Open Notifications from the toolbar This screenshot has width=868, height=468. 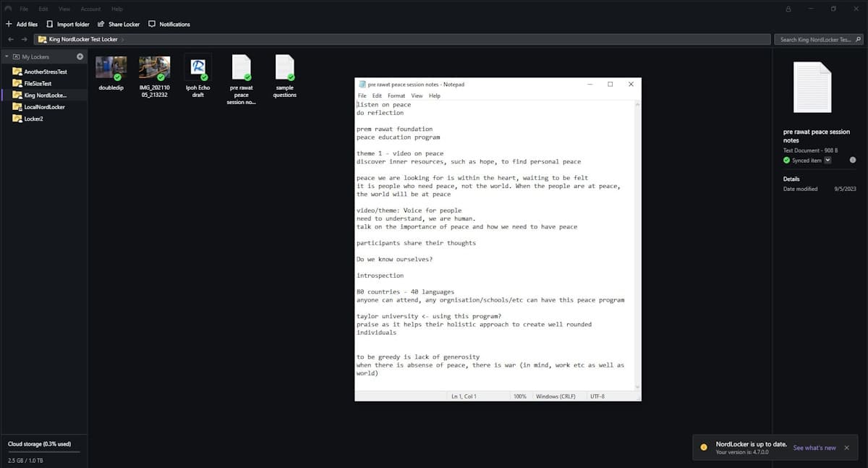(169, 24)
